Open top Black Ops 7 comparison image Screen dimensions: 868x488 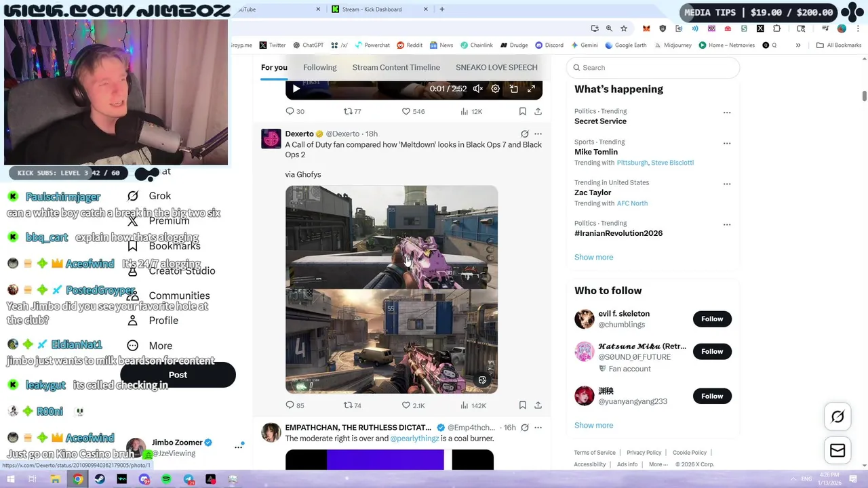[391, 237]
